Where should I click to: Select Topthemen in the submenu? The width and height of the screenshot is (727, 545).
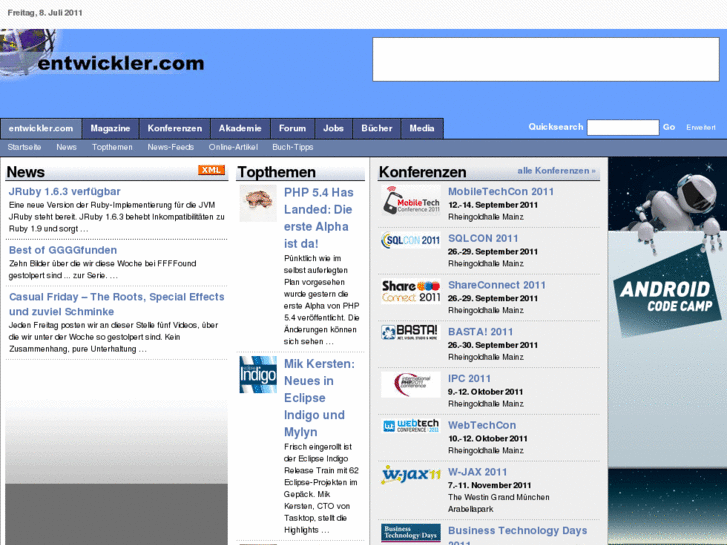click(x=112, y=147)
